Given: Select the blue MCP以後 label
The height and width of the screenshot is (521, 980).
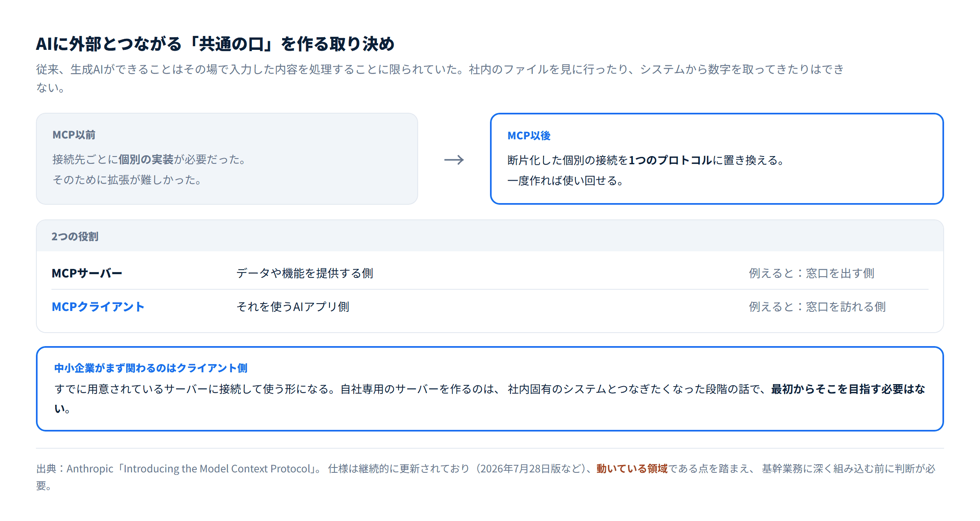Looking at the screenshot, I should click(529, 136).
